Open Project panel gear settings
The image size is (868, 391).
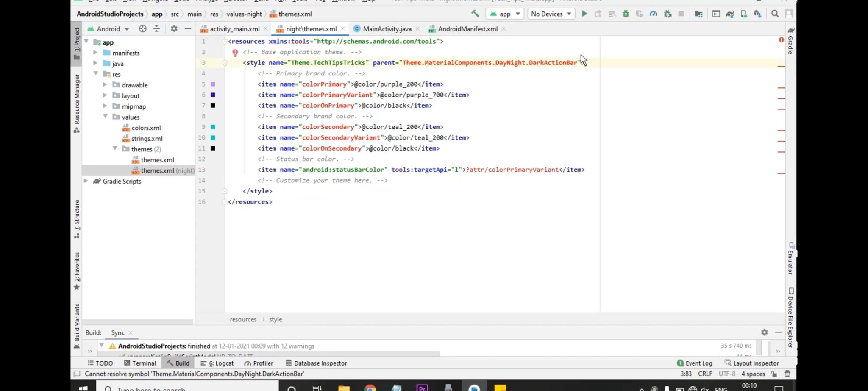click(x=174, y=28)
